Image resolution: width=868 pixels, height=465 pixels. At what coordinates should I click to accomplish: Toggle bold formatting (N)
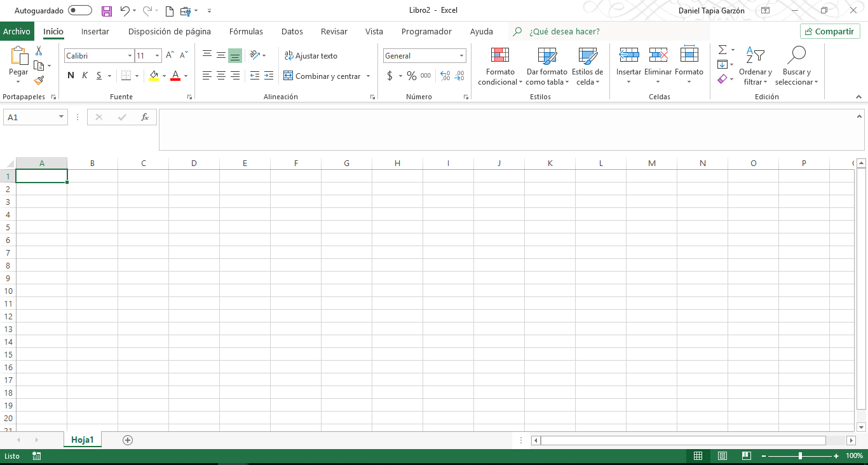[71, 76]
